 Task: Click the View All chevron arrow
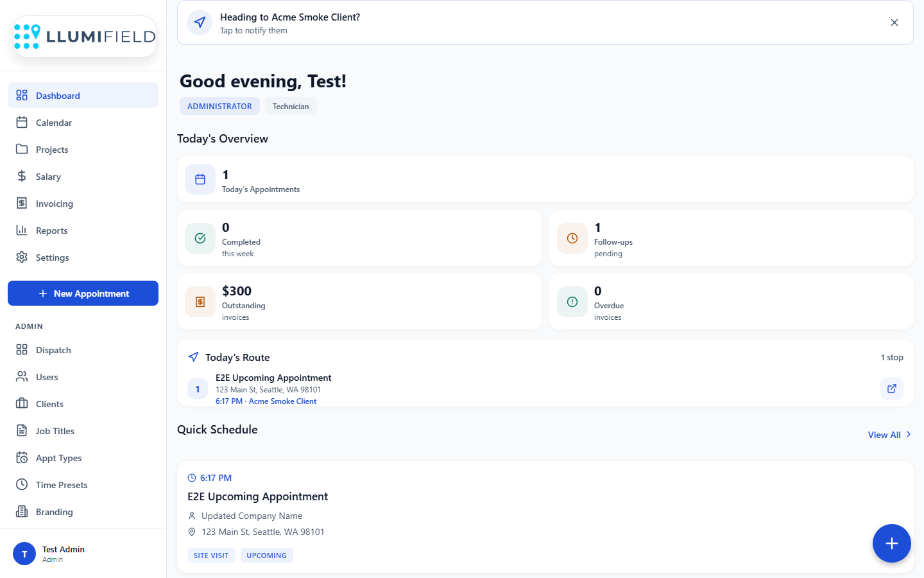(909, 435)
